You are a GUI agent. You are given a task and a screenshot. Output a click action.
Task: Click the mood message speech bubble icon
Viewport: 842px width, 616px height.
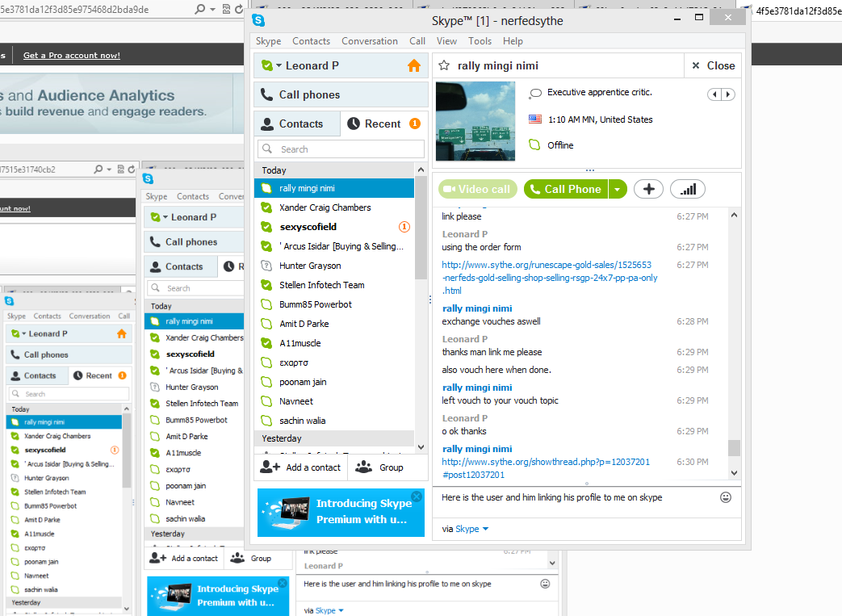click(x=535, y=94)
